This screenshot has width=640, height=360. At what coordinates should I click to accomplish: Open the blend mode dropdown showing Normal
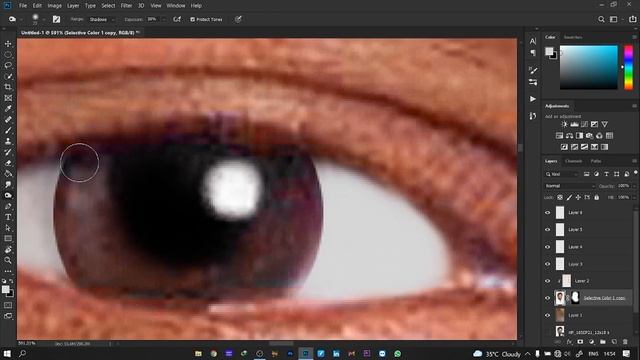click(x=570, y=186)
